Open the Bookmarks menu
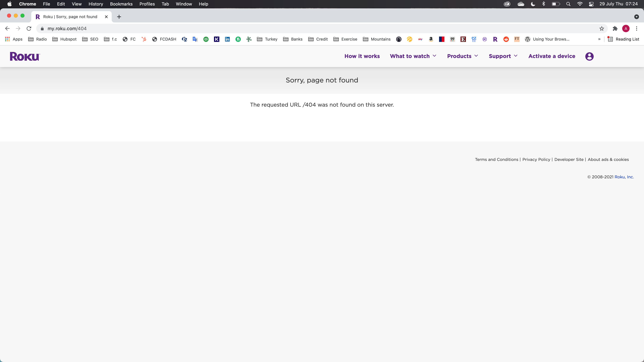 pos(121,4)
